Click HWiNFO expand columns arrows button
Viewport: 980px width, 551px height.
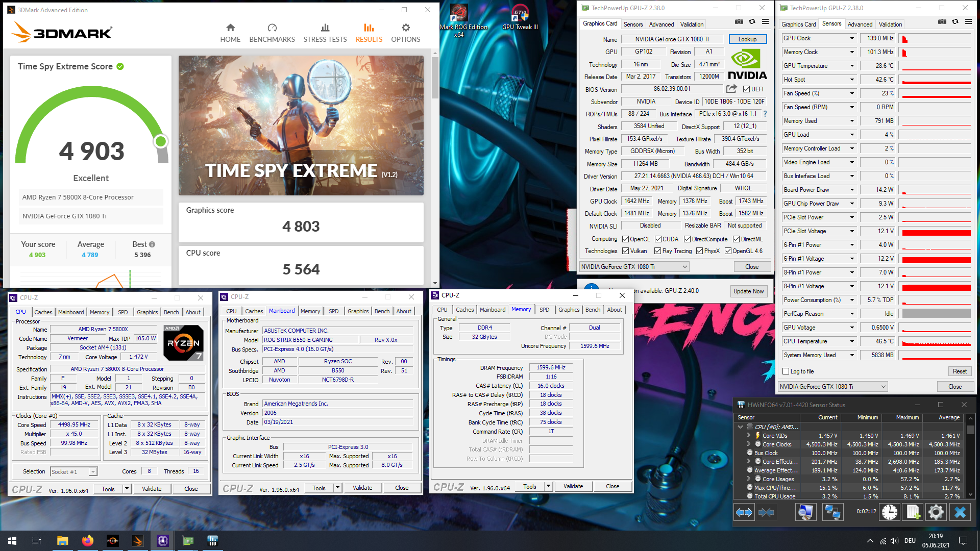744,512
